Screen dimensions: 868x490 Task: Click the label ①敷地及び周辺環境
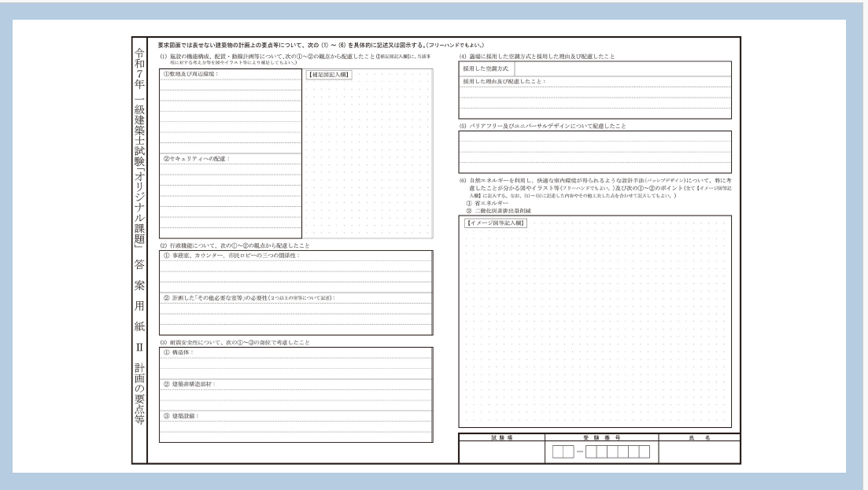tap(190, 74)
